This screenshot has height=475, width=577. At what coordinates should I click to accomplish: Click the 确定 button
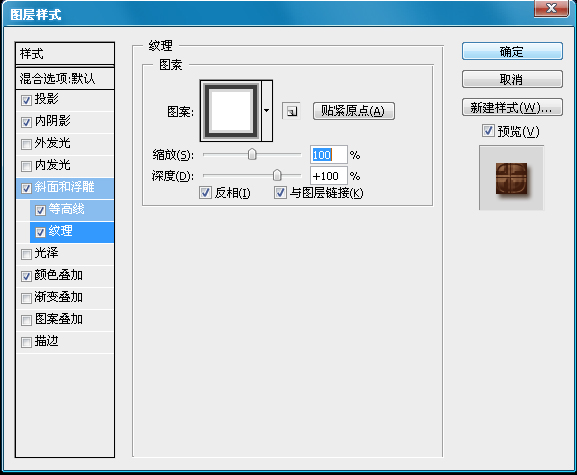click(512, 51)
